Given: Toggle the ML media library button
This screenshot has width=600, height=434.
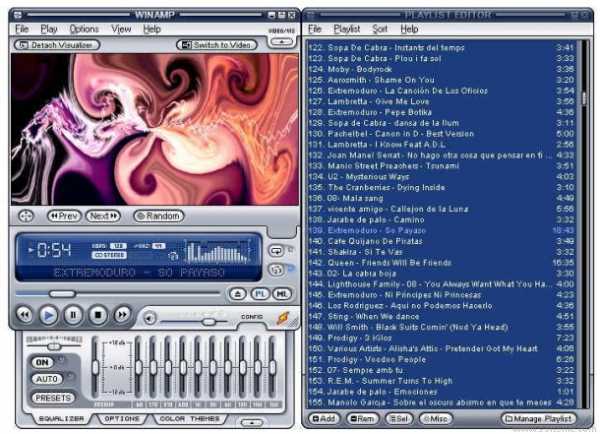Looking at the screenshot, I should coord(282,294).
